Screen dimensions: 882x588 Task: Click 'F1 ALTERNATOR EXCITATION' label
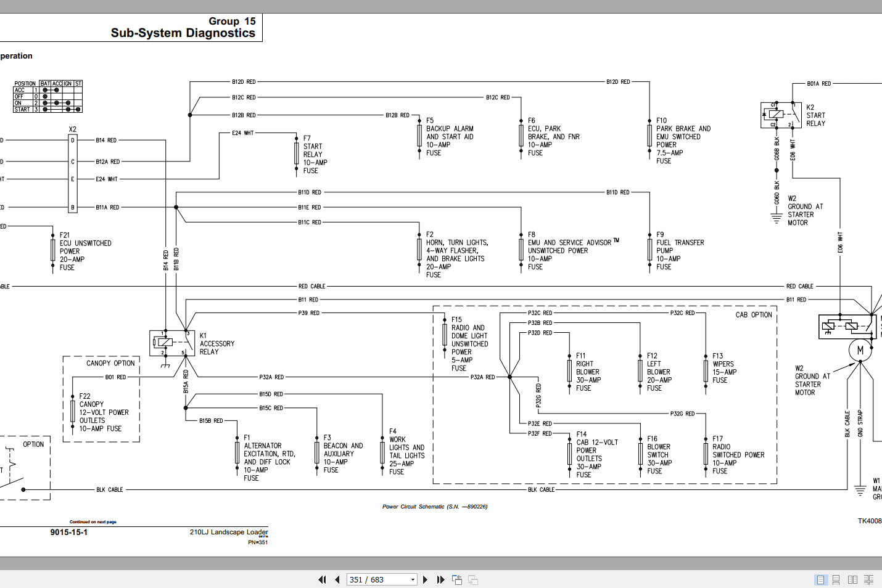click(270, 458)
